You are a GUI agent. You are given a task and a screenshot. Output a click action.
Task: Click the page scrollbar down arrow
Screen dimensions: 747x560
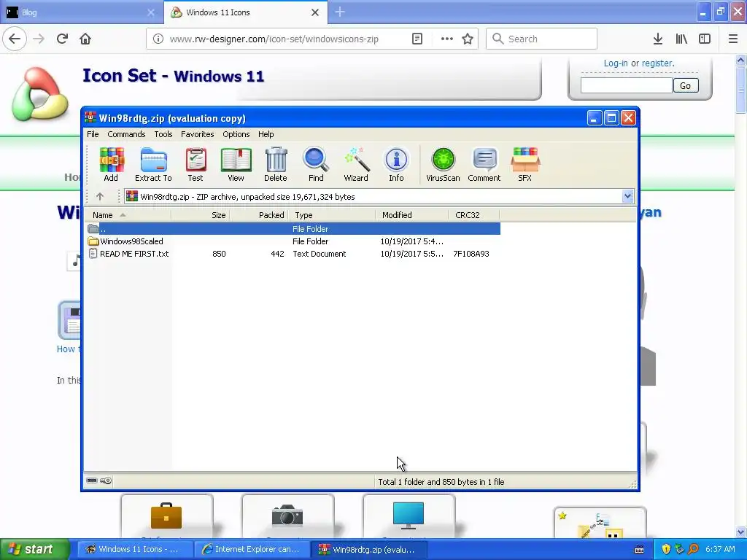(x=741, y=532)
